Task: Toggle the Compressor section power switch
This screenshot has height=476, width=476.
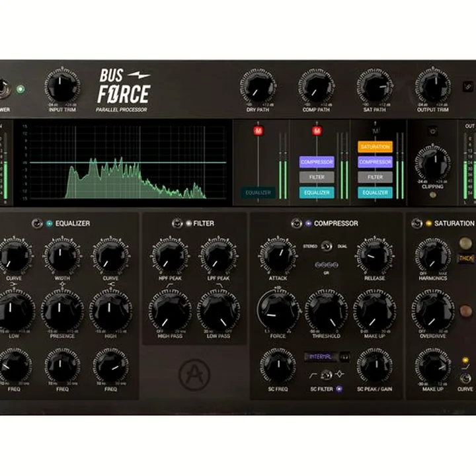Action: tap(296, 223)
